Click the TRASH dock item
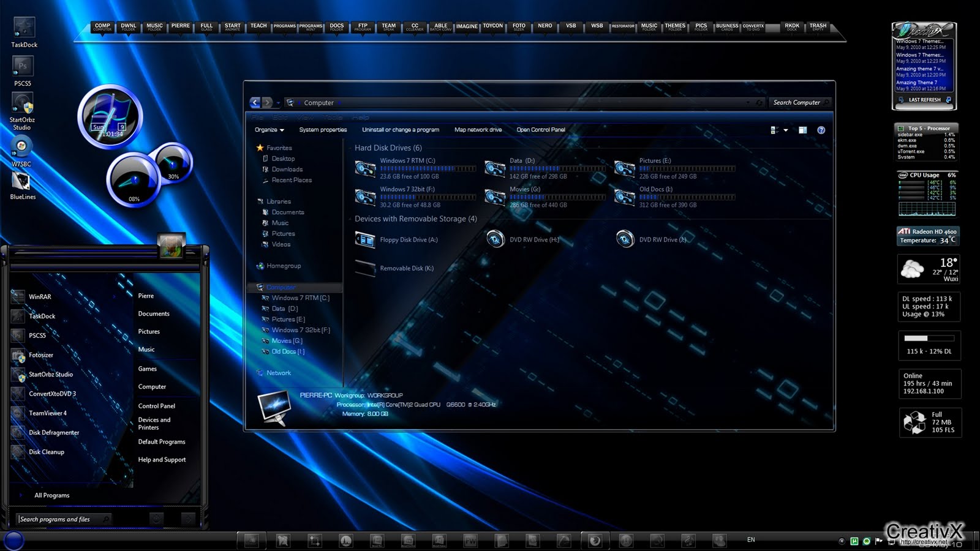Image resolution: width=980 pixels, height=551 pixels. 818,27
